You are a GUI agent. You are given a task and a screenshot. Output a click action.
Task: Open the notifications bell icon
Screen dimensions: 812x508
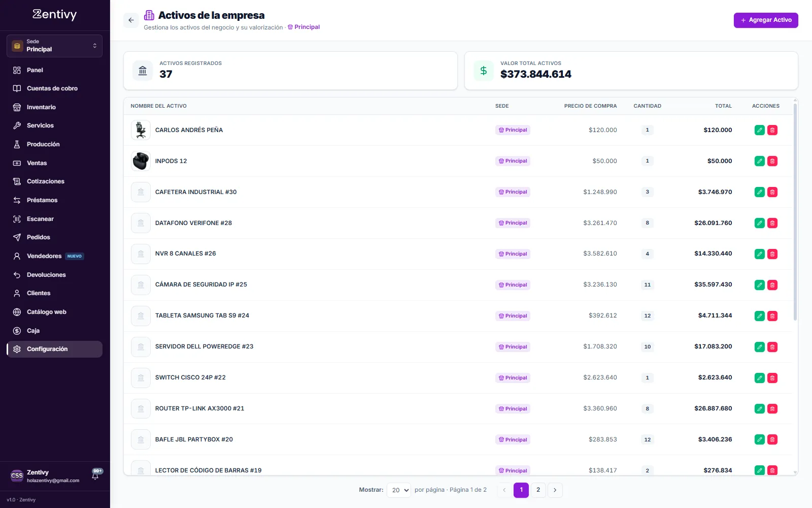pyautogui.click(x=95, y=475)
